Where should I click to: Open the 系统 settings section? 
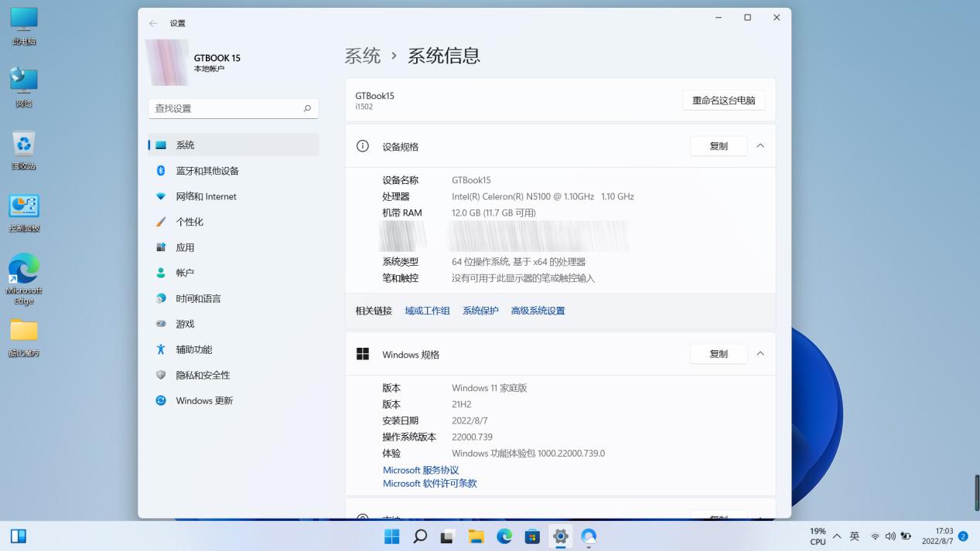pyautogui.click(x=184, y=145)
